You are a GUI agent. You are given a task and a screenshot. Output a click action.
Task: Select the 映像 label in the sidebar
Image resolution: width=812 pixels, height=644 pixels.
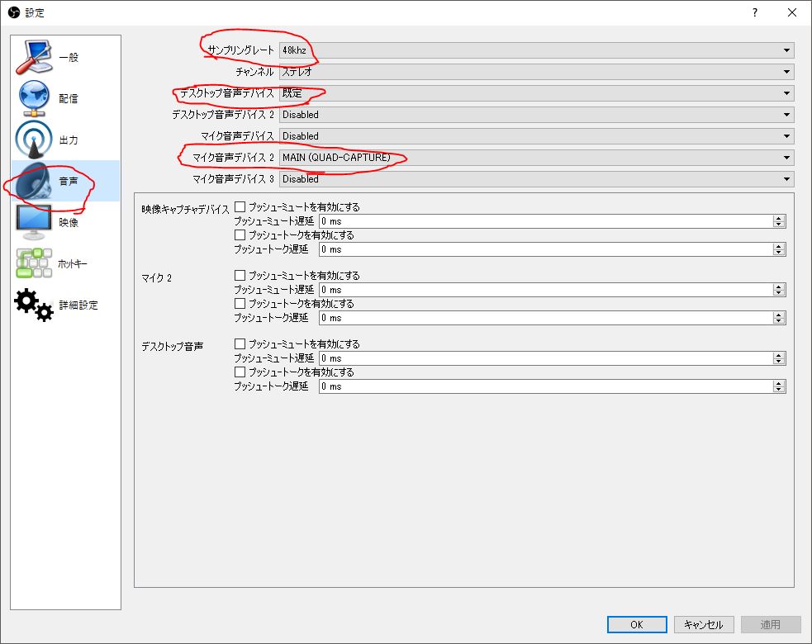point(69,223)
